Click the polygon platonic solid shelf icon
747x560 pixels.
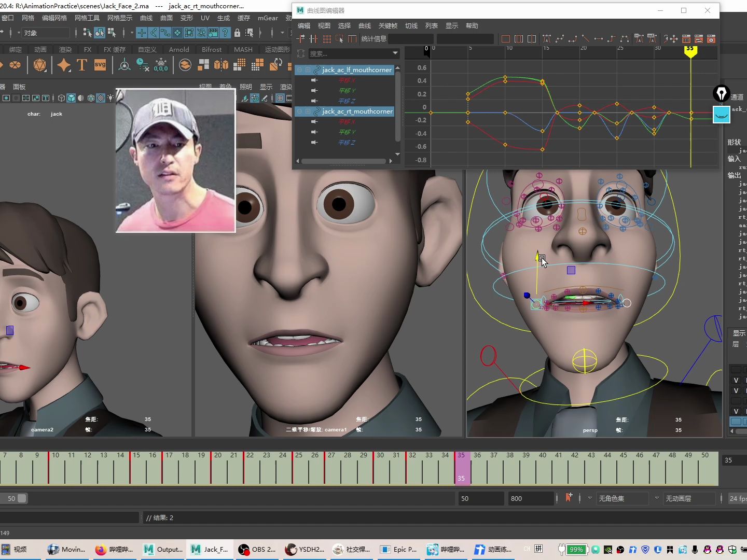40,65
